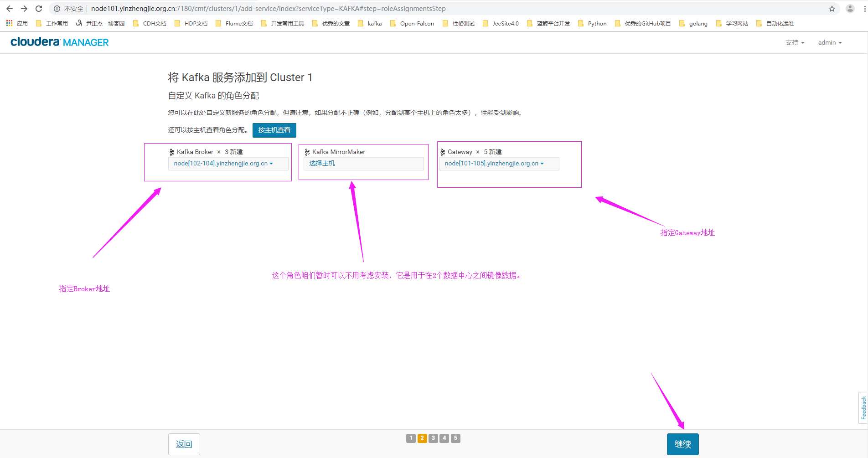This screenshot has width=868, height=458.
Task: Click the Gateway role icon
Action: coord(442,152)
